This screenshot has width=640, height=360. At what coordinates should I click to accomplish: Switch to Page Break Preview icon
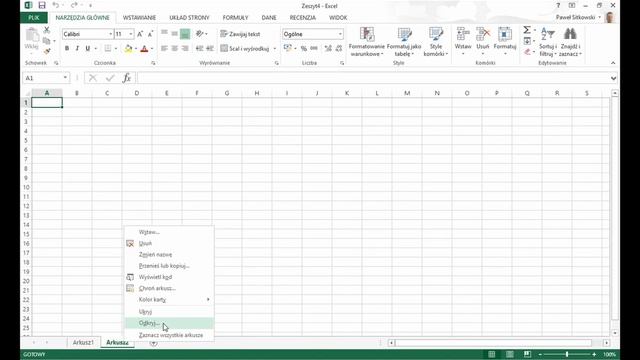pyautogui.click(x=527, y=354)
